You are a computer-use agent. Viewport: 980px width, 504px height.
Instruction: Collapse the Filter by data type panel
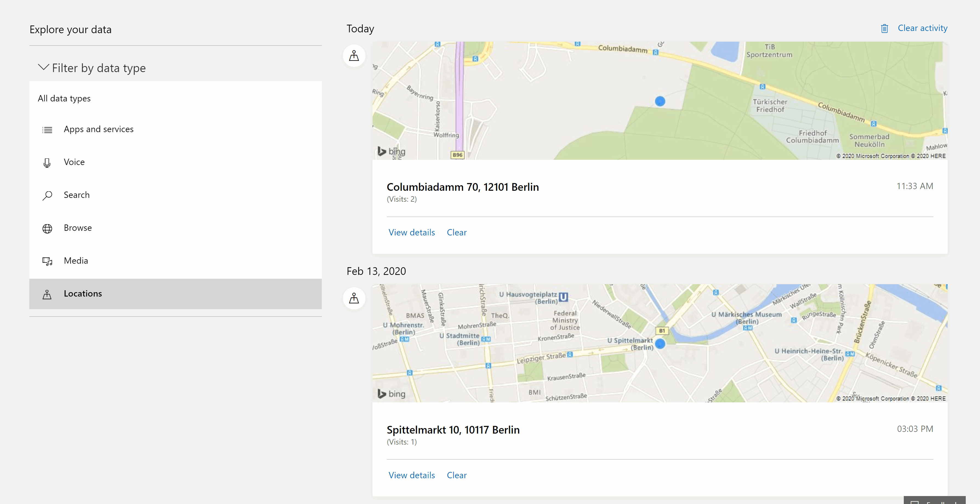(42, 67)
